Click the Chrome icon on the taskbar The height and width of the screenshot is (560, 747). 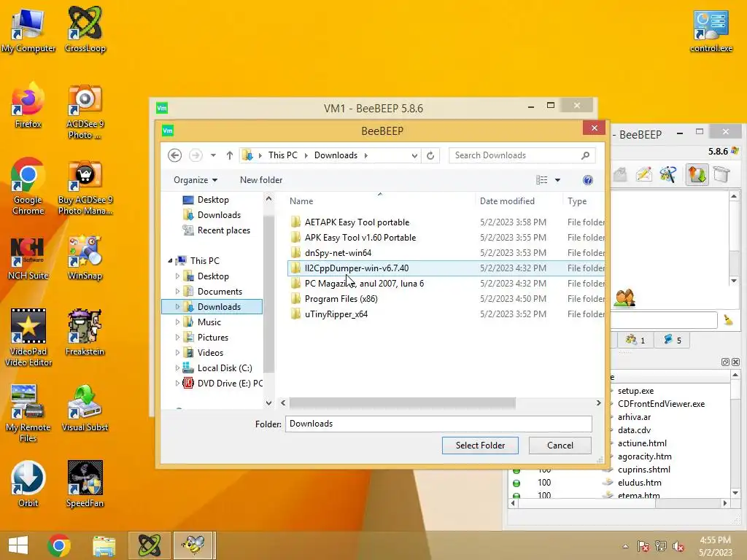point(59,545)
